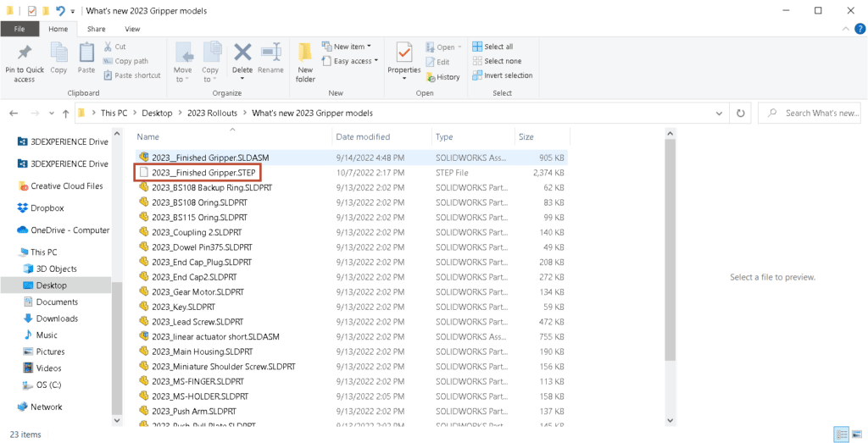Click the Up one level arrow
Image resolution: width=868 pixels, height=443 pixels.
[x=65, y=114]
